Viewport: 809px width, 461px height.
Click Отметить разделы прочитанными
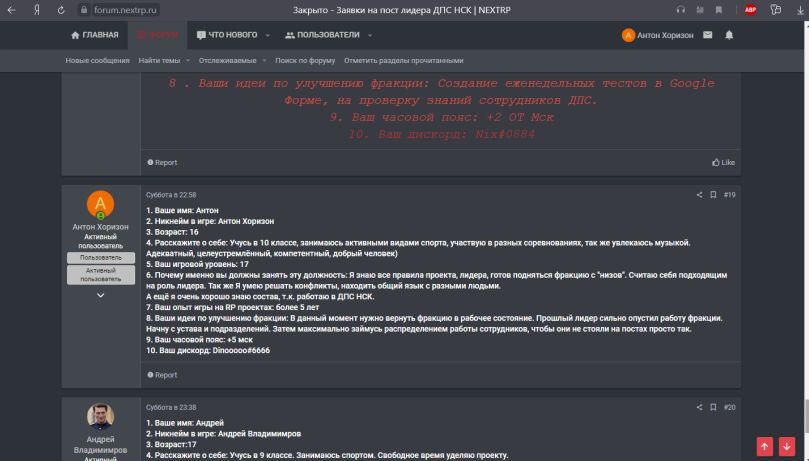pos(403,60)
